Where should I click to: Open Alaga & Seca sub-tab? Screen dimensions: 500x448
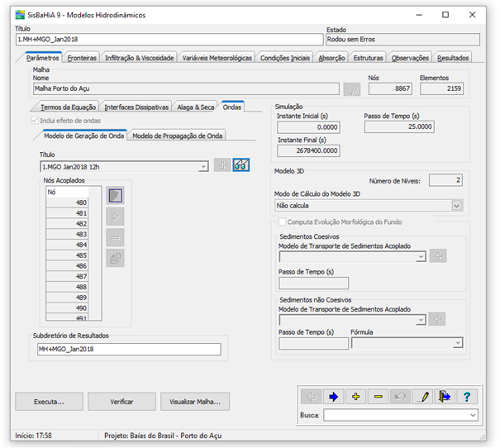pos(196,107)
